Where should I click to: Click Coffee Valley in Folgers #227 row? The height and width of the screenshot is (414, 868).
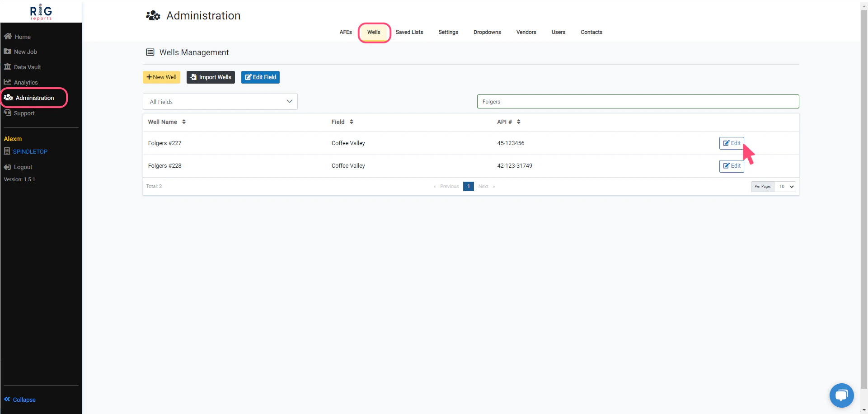(348, 143)
